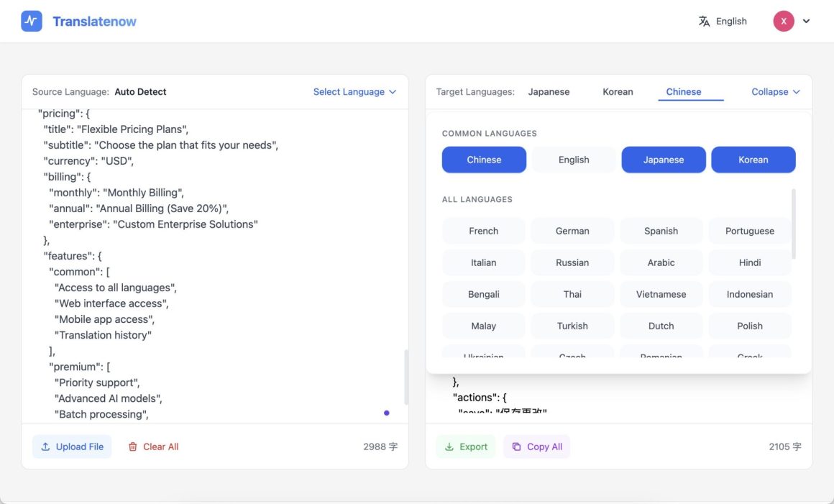The image size is (834, 504).
Task: Open the user avatar labeled X
Action: 784,21
